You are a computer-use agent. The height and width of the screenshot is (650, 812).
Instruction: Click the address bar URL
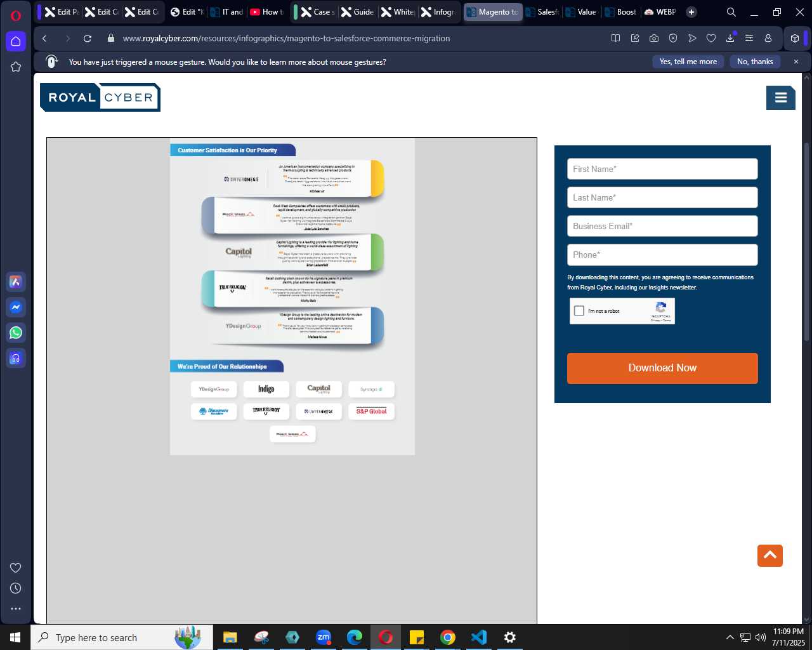pos(286,38)
